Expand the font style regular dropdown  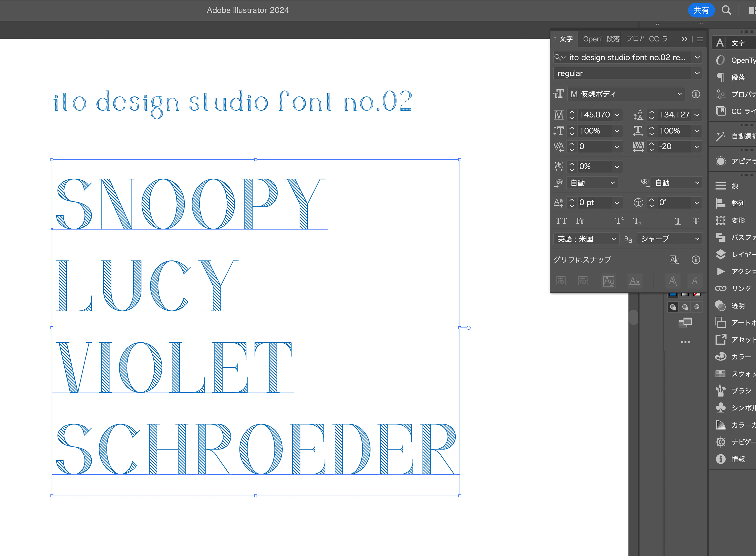coord(697,73)
